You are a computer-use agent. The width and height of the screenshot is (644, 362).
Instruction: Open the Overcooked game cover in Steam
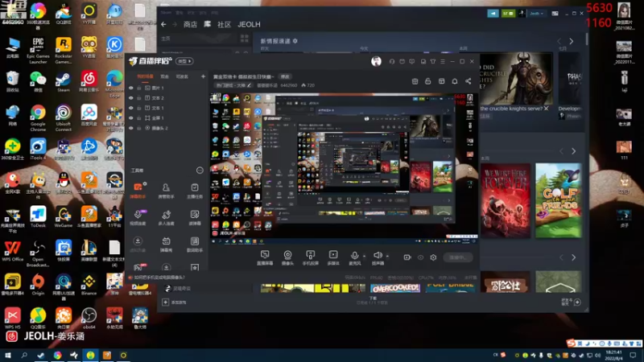click(395, 288)
